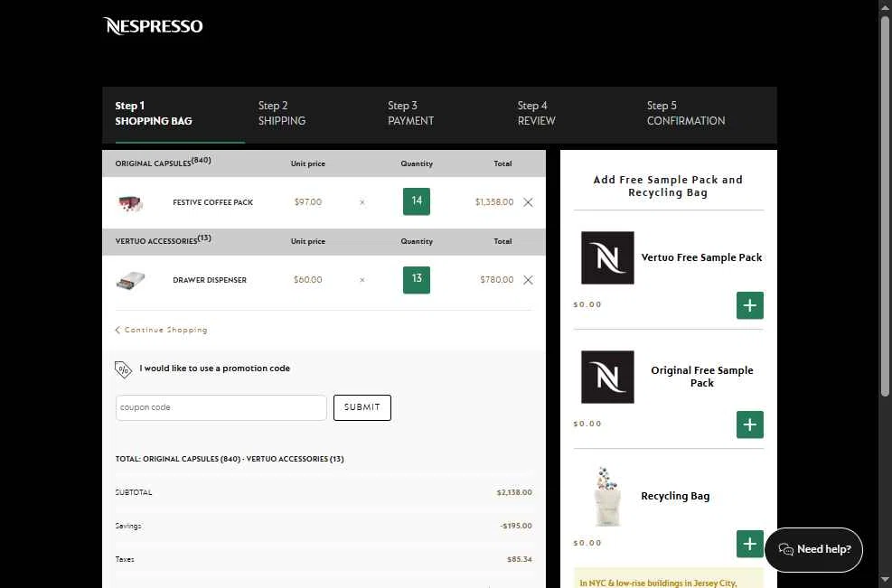
Task: Remove Drawer Dispenser from bag
Action: (528, 280)
